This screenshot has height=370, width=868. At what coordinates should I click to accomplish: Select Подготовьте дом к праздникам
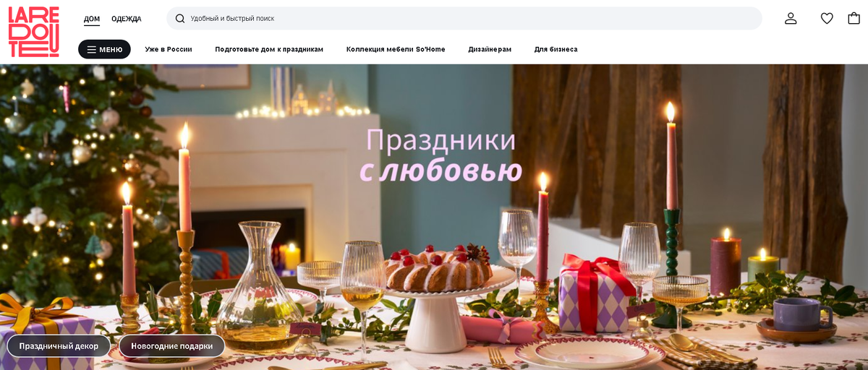click(x=269, y=49)
